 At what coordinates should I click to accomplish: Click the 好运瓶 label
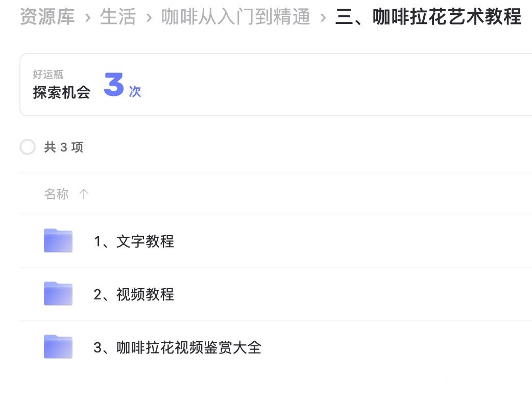pyautogui.click(x=48, y=74)
